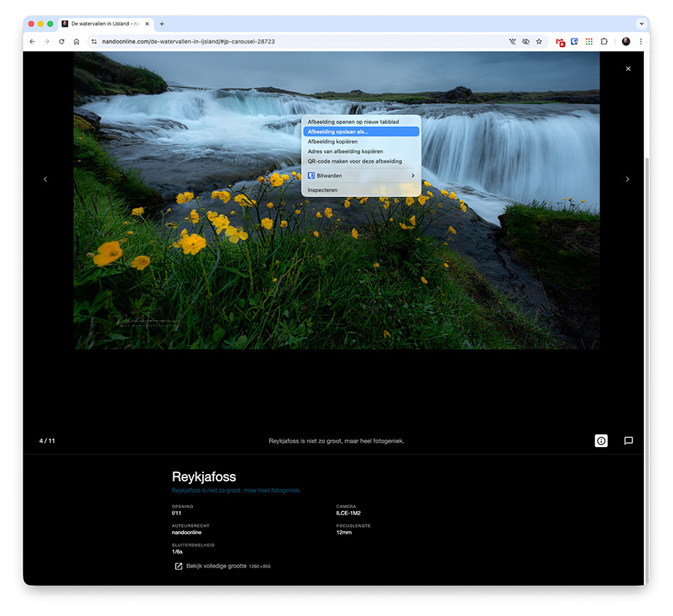Open the tab search dropdown arrow

pos(641,23)
